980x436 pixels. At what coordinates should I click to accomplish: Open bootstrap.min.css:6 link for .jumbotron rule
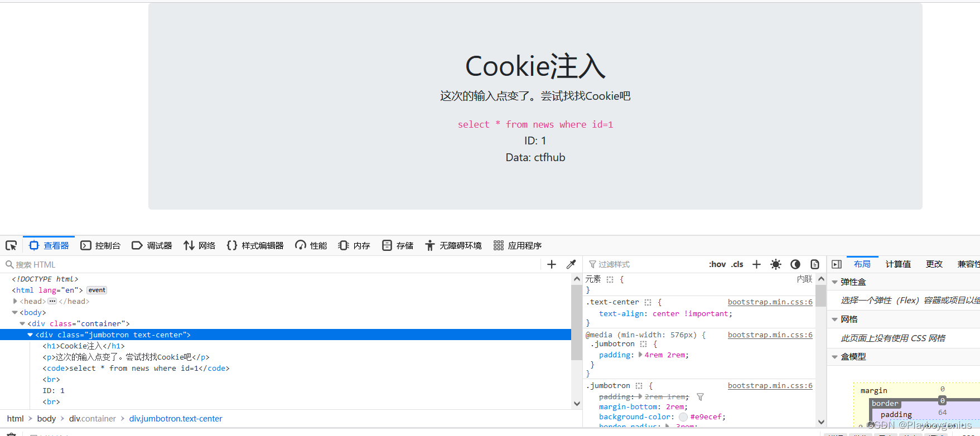coord(770,385)
